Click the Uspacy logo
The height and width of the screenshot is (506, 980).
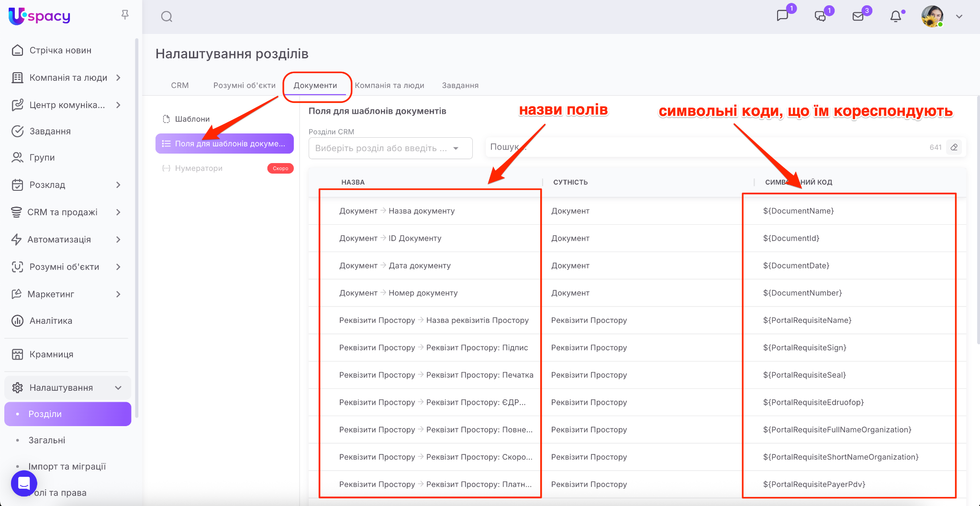(x=40, y=16)
